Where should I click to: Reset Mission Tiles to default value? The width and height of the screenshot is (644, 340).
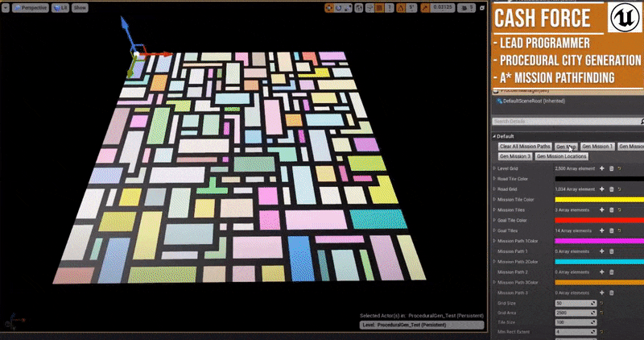[619, 209]
